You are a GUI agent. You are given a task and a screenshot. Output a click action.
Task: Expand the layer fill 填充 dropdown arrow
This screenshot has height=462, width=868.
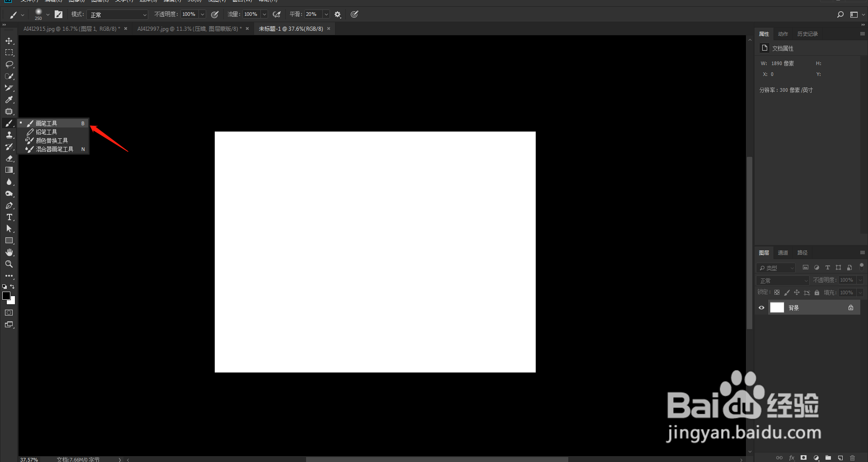pyautogui.click(x=860, y=293)
